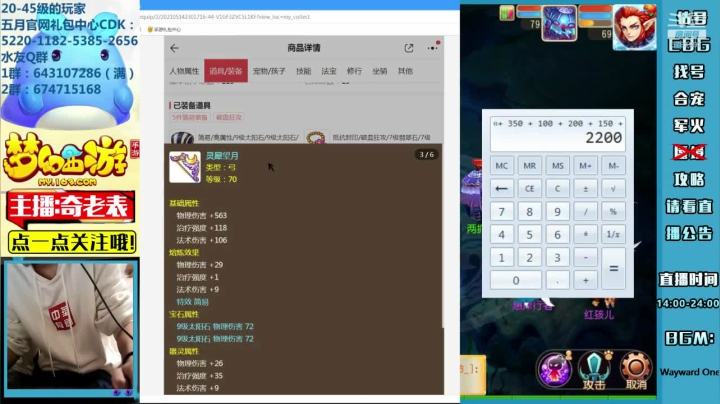This screenshot has height=404, width=720.
Task: Select the red-haired character portrait in game
Action: [634, 27]
